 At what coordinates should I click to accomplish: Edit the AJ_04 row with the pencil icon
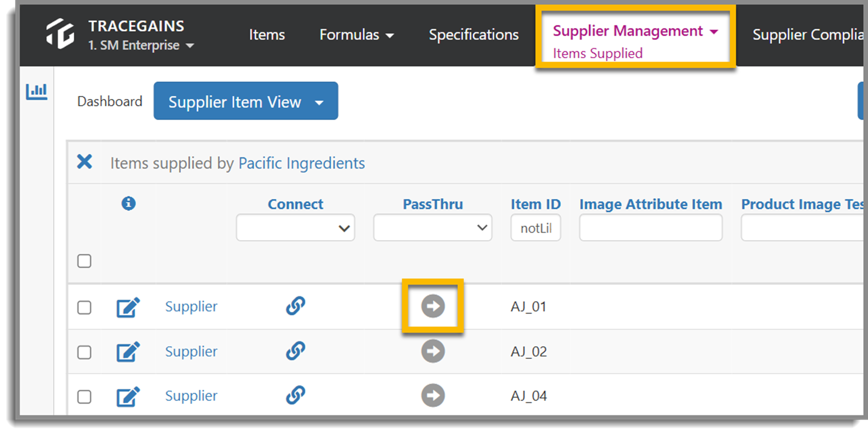tap(128, 397)
